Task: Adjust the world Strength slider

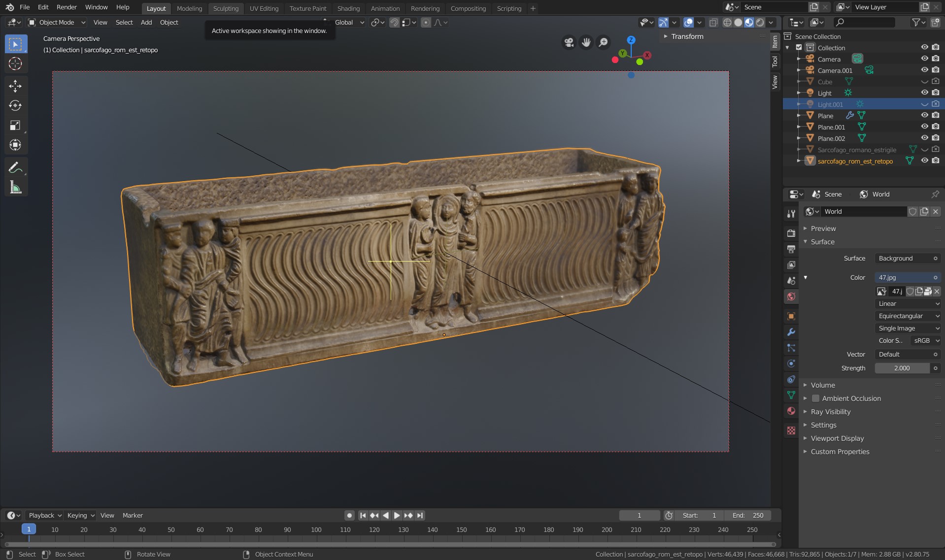Action: click(902, 368)
